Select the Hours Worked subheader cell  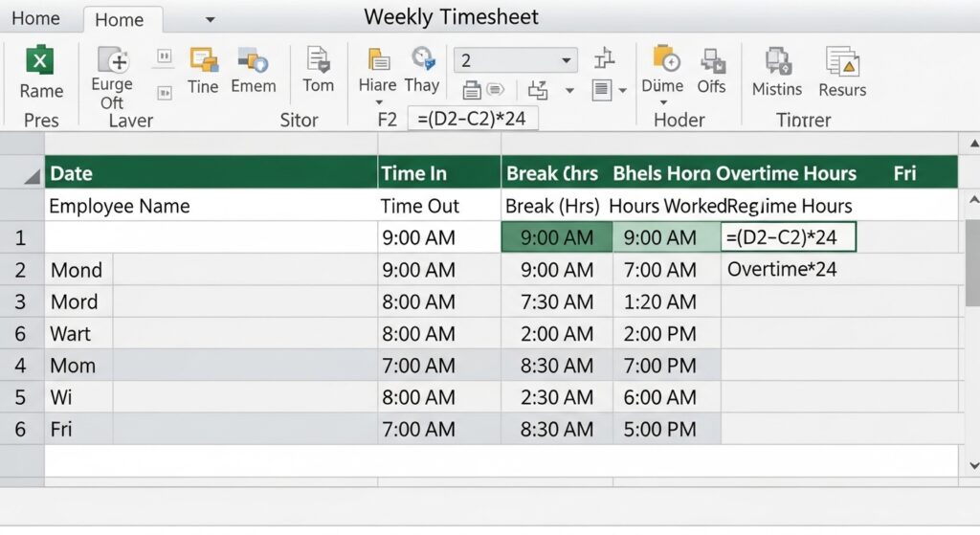click(667, 206)
